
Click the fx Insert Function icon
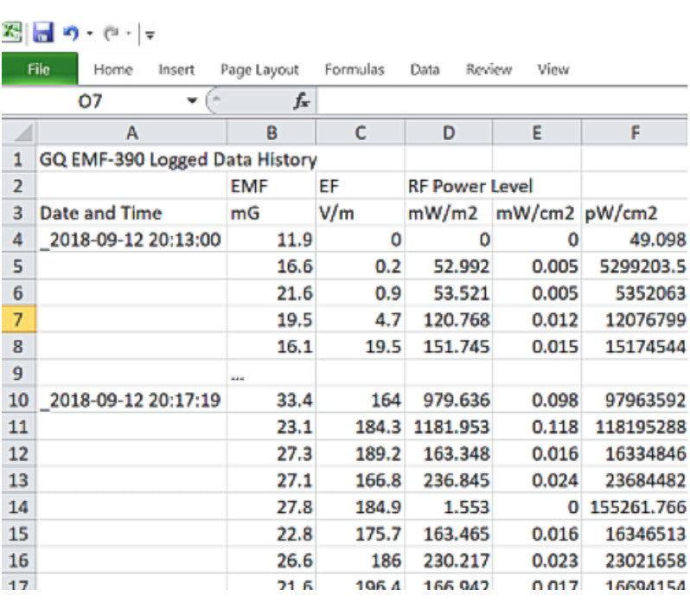(302, 101)
